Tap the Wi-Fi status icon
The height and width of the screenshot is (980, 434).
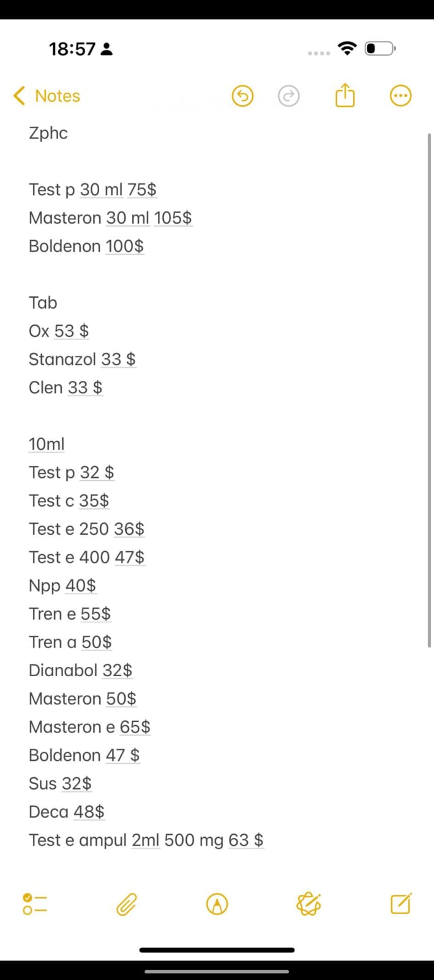(347, 48)
